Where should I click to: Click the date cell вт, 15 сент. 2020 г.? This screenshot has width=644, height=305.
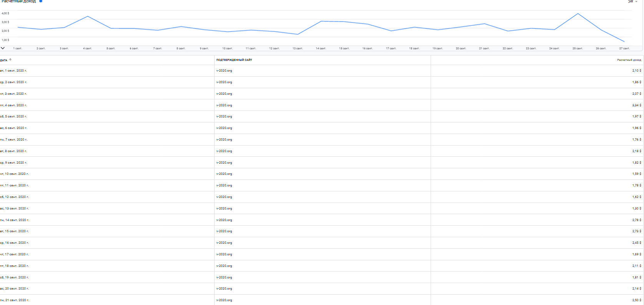(x=14, y=231)
